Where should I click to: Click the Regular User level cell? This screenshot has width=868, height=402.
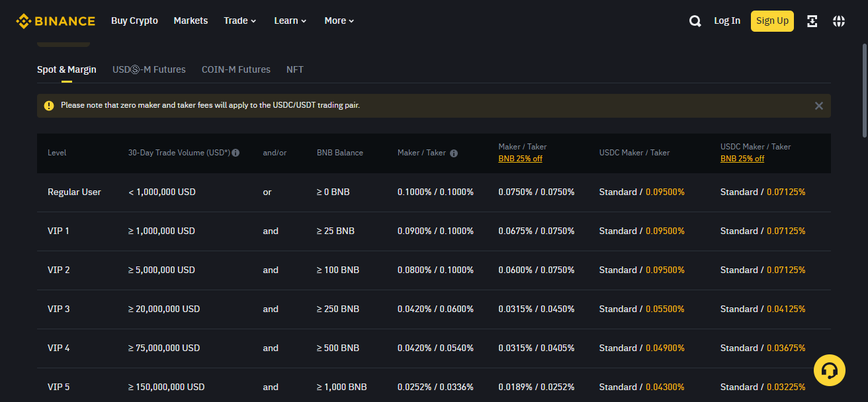tap(74, 192)
